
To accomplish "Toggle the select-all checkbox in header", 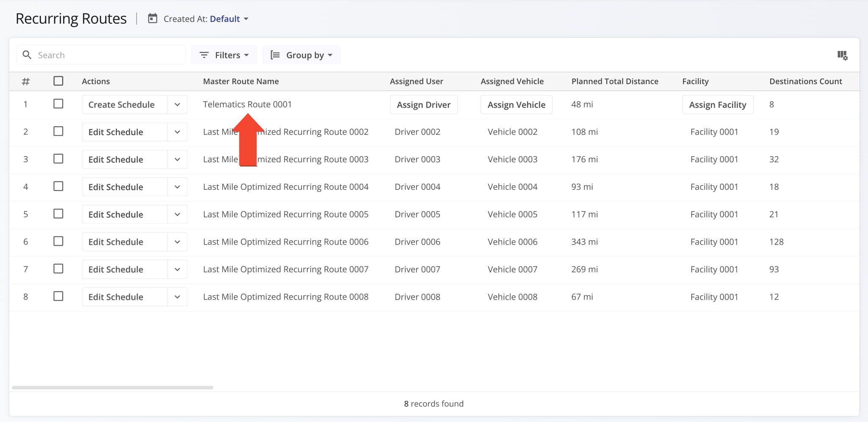I will [x=58, y=81].
